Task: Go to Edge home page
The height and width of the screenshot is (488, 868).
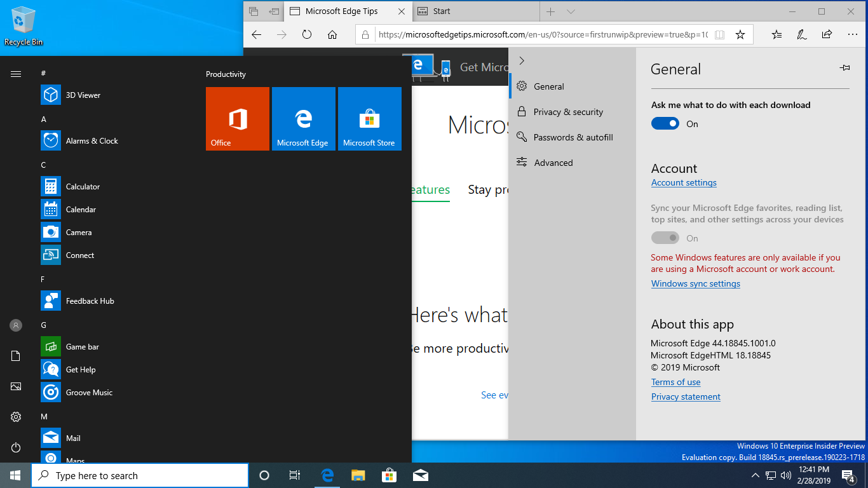Action: (332, 35)
